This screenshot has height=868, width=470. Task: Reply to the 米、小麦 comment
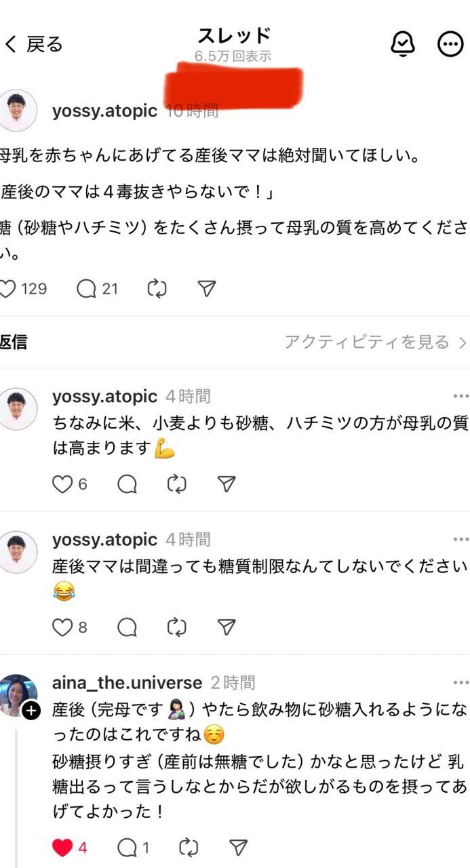point(127,484)
